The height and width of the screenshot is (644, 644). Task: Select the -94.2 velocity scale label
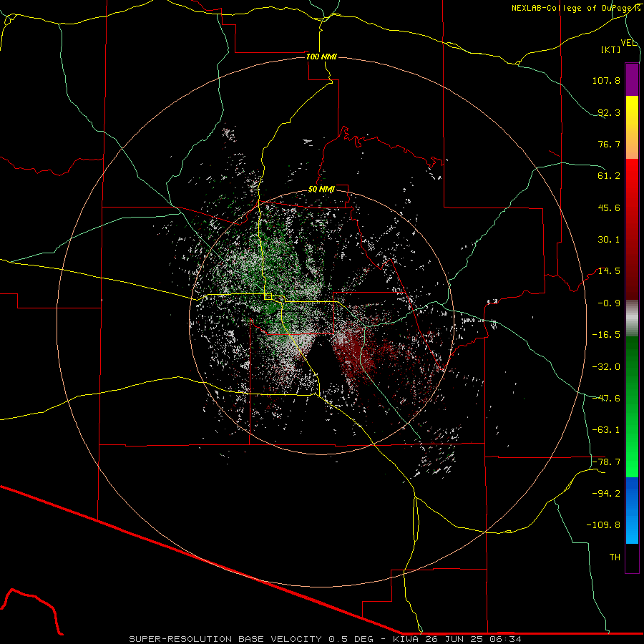coord(606,494)
